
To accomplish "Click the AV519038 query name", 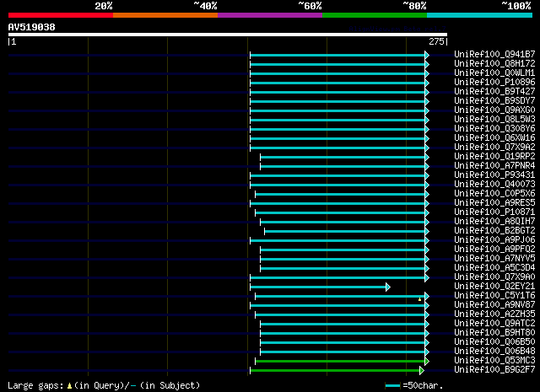I will click(x=32, y=27).
